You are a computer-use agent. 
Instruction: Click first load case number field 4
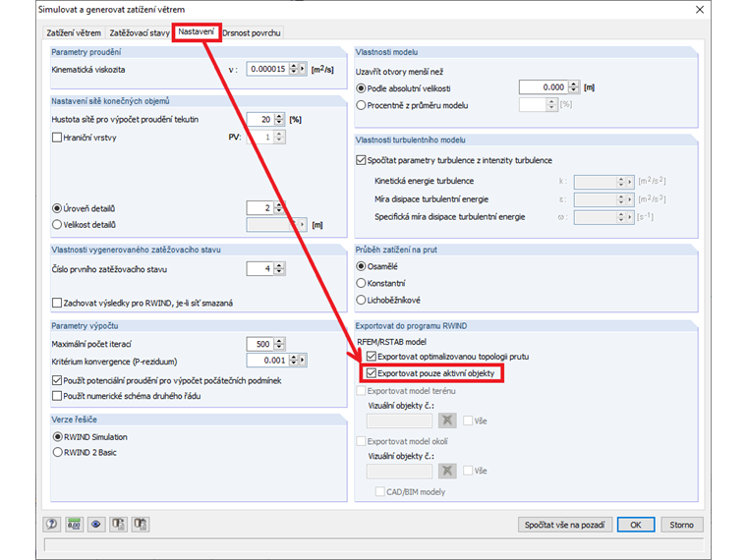click(261, 268)
